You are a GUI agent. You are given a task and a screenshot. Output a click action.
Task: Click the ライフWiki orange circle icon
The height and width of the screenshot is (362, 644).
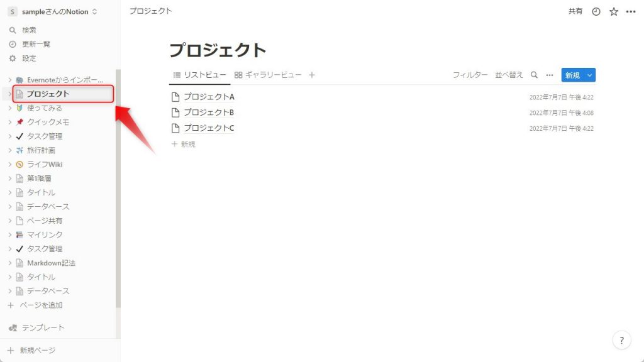19,164
